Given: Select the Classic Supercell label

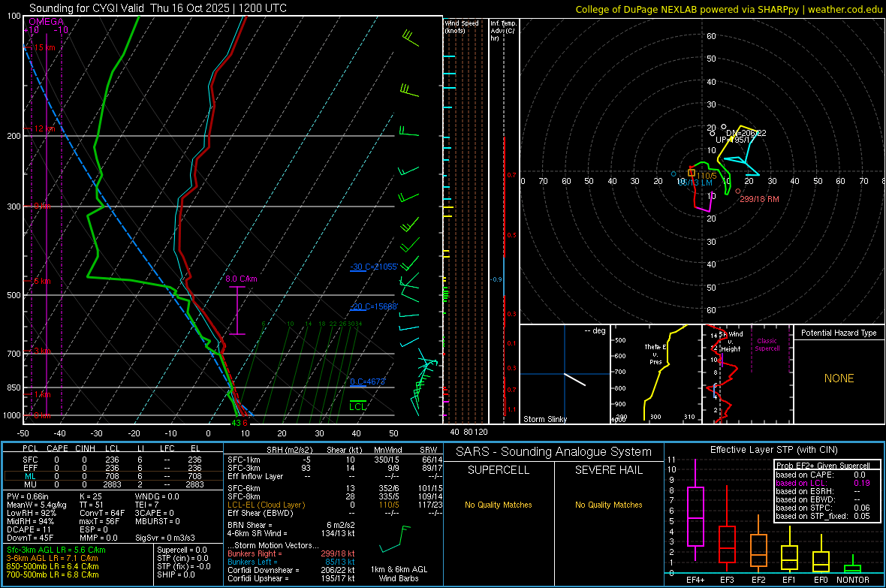Looking at the screenshot, I should pos(767,345).
